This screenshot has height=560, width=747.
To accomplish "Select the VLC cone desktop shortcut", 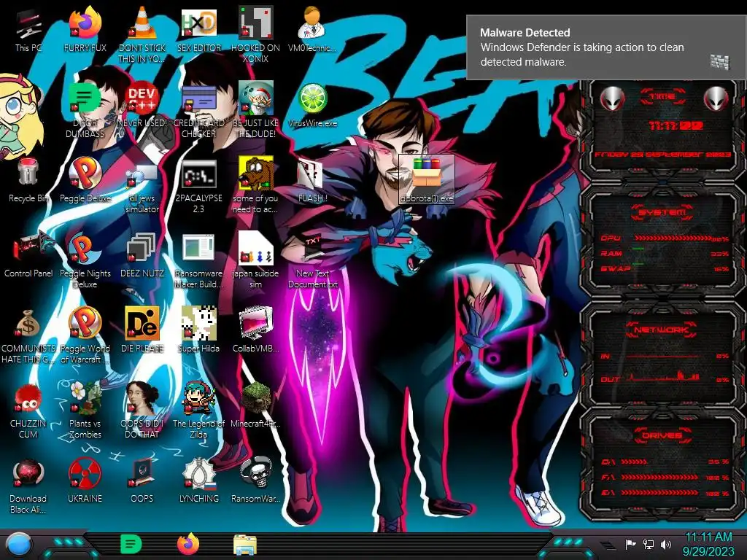I will tap(142, 36).
